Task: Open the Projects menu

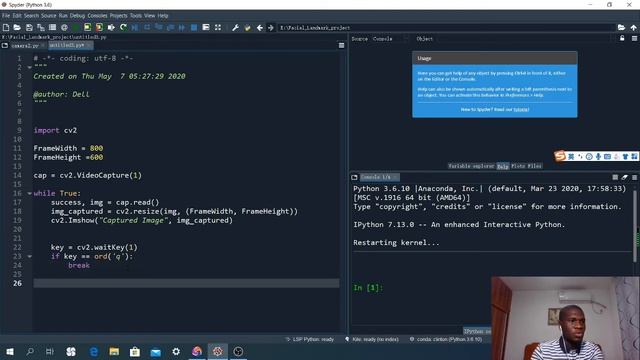Action: (x=118, y=16)
